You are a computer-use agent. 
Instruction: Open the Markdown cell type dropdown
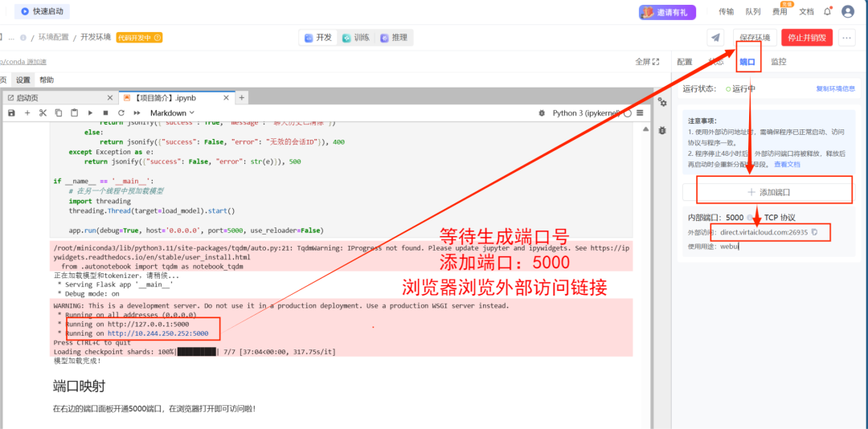172,113
